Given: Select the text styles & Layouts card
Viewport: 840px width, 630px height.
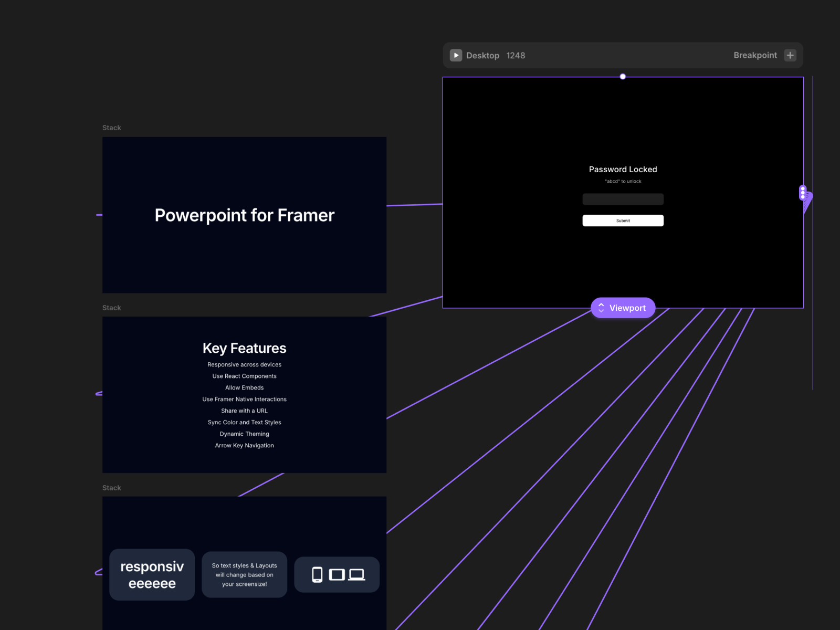Looking at the screenshot, I should [x=244, y=574].
